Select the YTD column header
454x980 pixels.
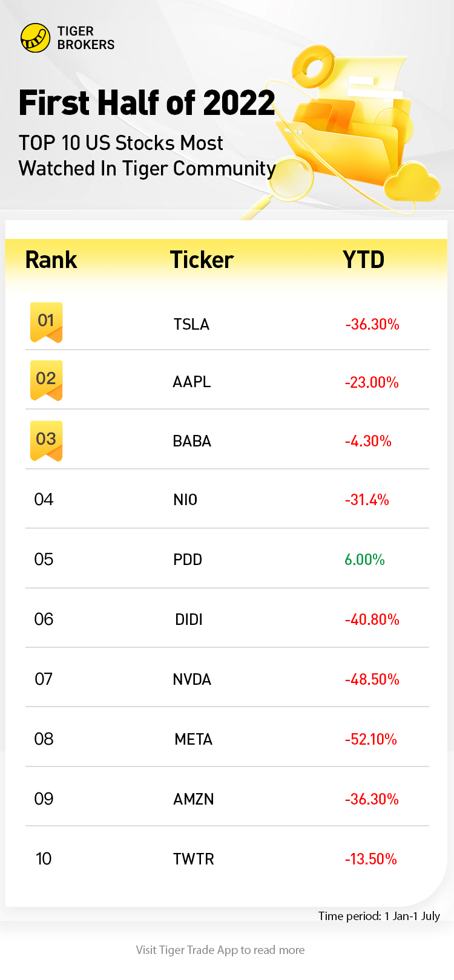[x=363, y=260]
